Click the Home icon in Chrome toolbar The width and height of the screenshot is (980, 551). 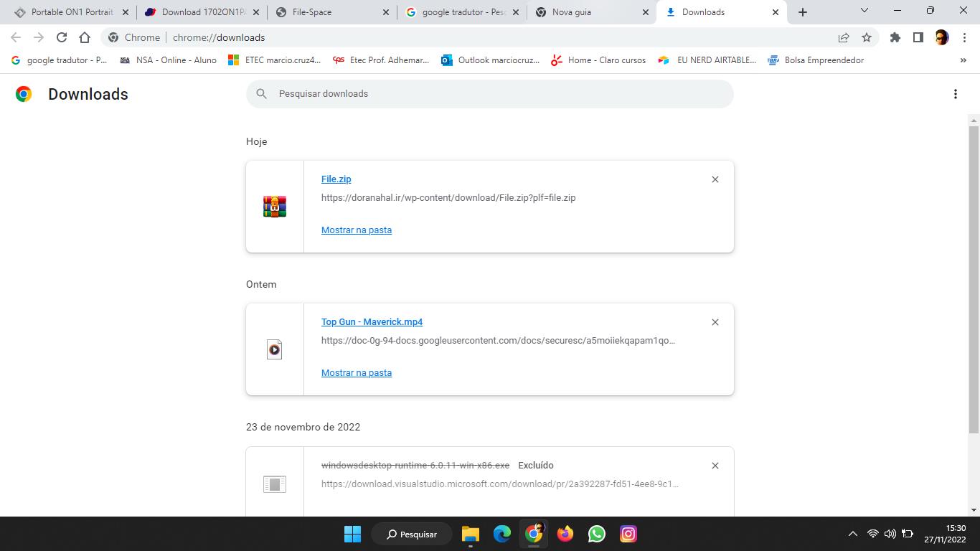click(x=85, y=37)
